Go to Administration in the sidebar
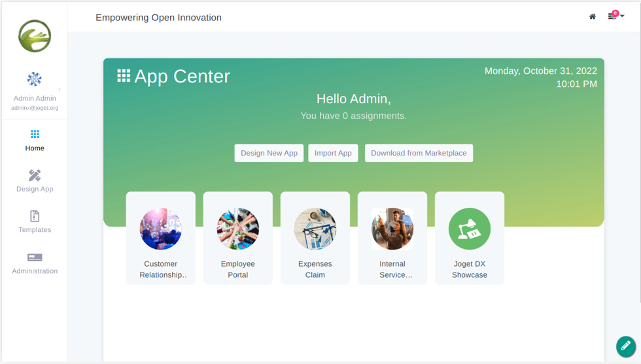The height and width of the screenshot is (364, 641). click(35, 263)
